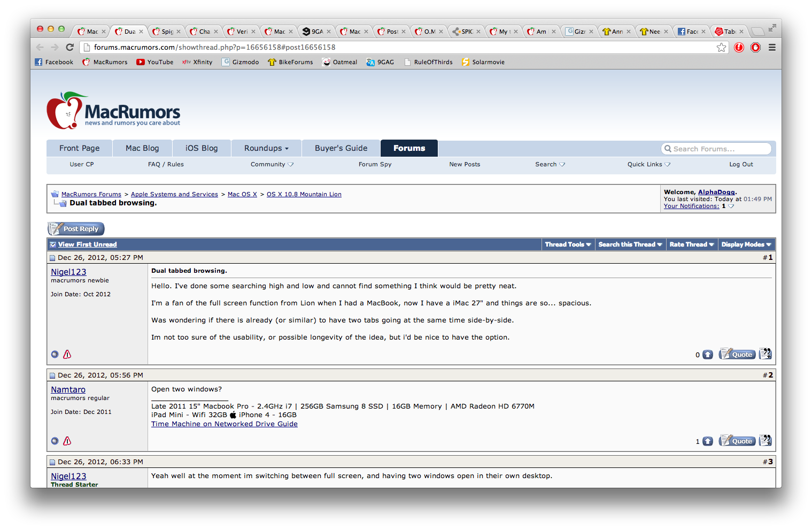Bookmark page with the star icon
812x530 pixels.
(x=721, y=48)
